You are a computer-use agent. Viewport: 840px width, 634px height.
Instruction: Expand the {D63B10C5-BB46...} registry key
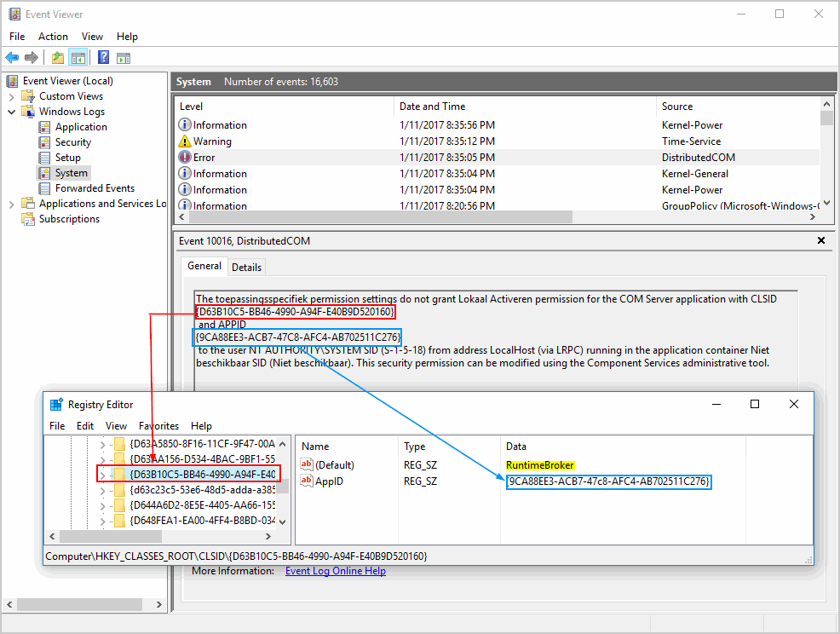tap(104, 475)
